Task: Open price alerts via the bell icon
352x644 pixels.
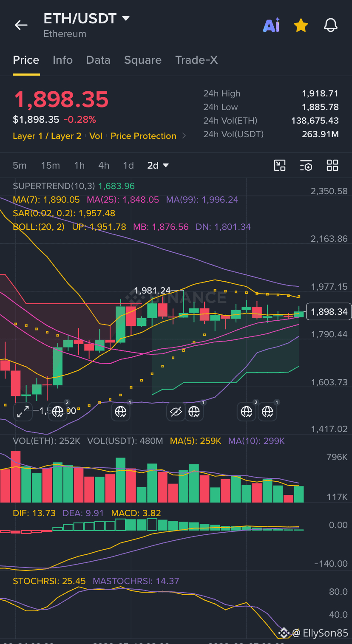Action: [330, 25]
